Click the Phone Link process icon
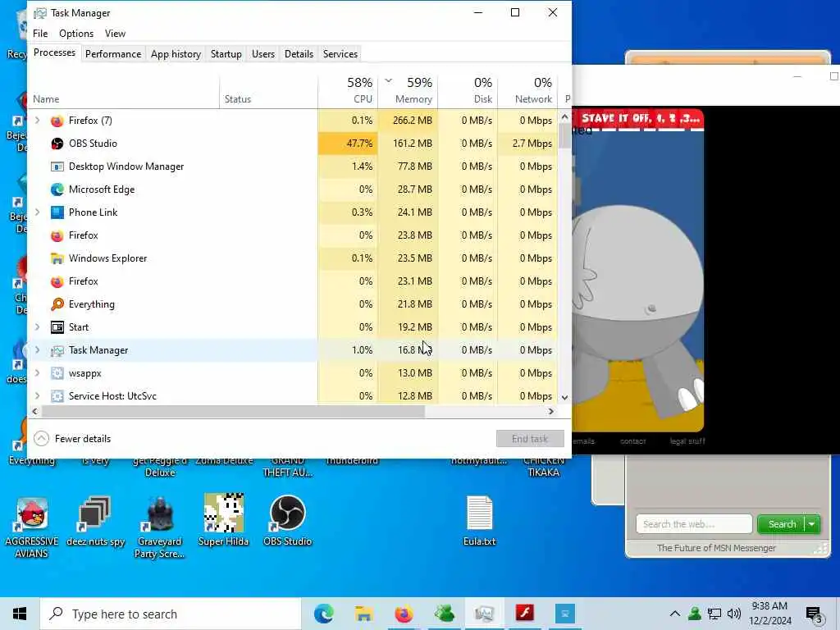The height and width of the screenshot is (630, 840). tap(57, 212)
